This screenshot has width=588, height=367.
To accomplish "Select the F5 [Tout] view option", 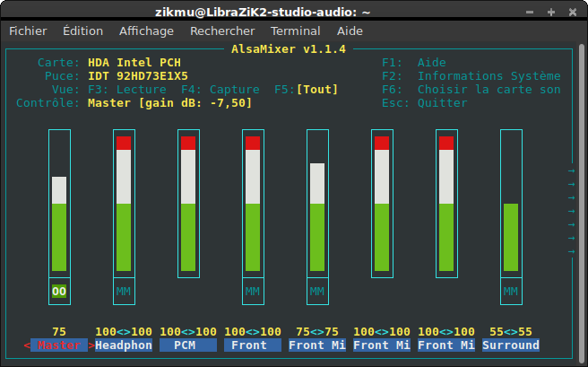I will [x=310, y=90].
